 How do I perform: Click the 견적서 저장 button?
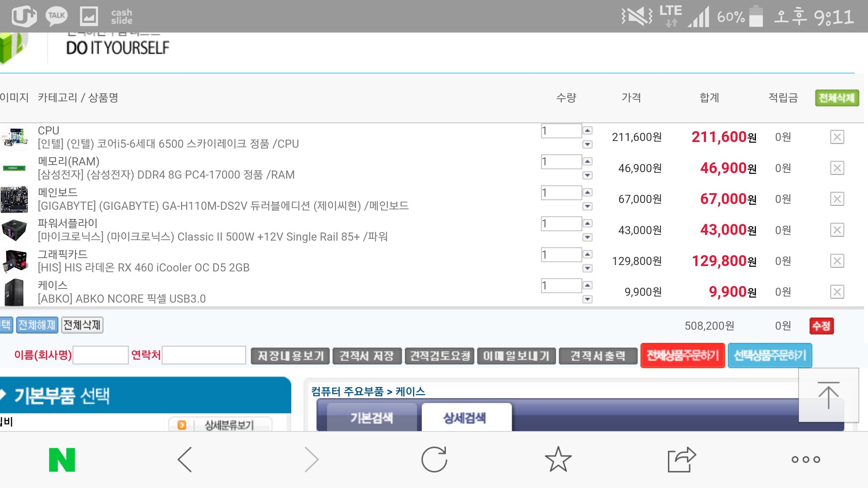click(x=367, y=355)
